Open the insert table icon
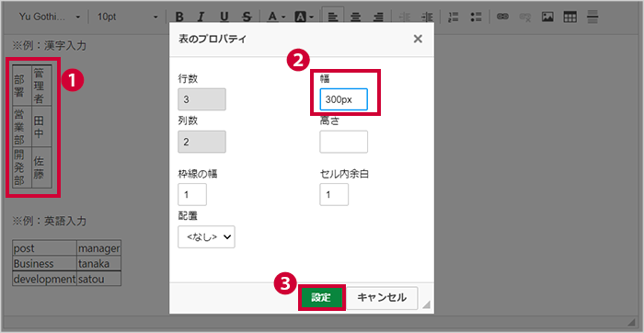The image size is (644, 333). pos(569,17)
